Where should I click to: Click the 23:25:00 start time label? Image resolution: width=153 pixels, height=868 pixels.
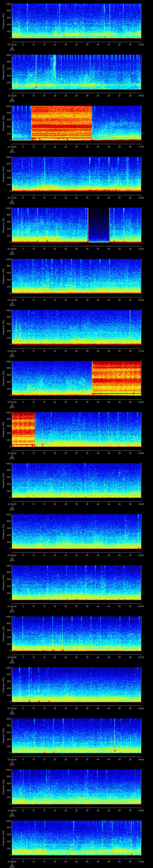click(12, 606)
